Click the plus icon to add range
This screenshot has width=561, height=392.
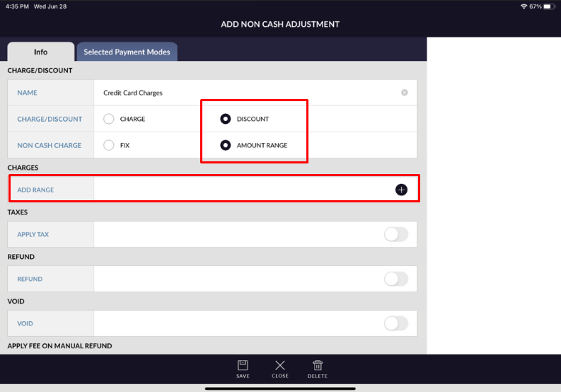(401, 190)
